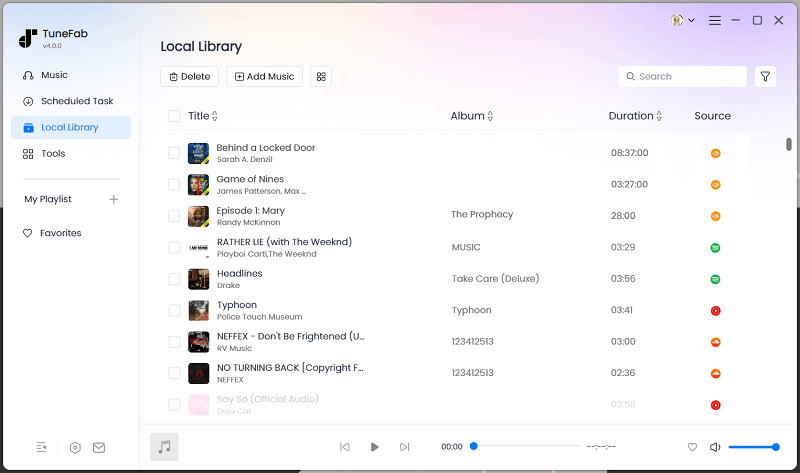
Task: Open the mail feedback icon
Action: 99,447
